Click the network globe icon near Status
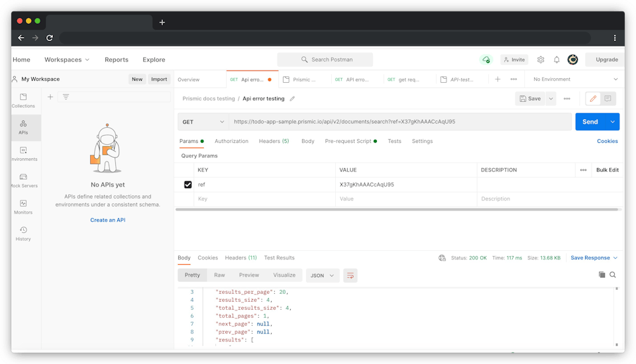 coord(442,258)
